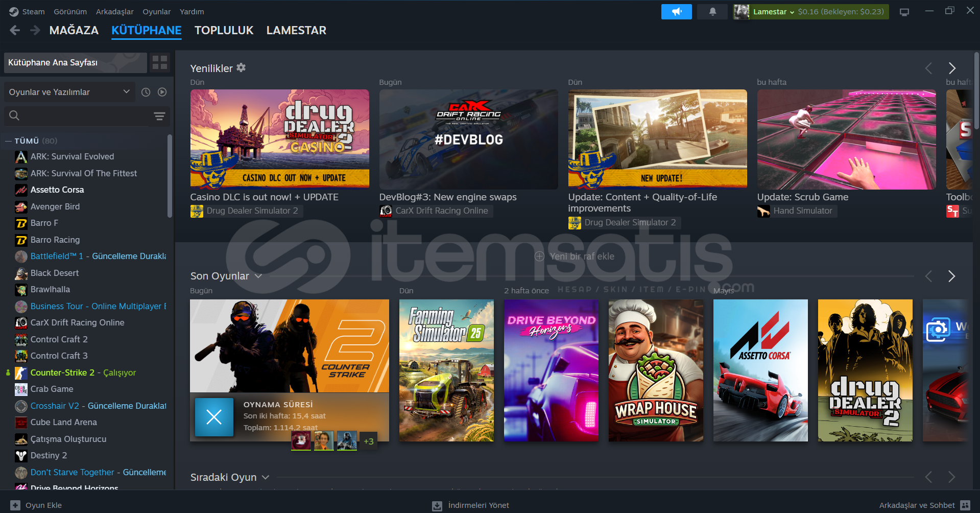The image size is (980, 513).
Task: Click +3 friends playing badge
Action: (x=369, y=441)
